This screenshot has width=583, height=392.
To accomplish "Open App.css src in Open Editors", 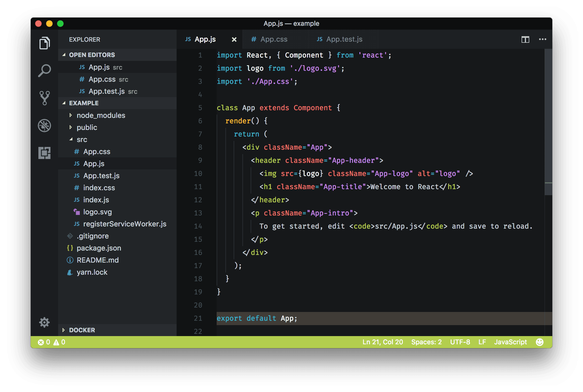I will tap(117, 79).
